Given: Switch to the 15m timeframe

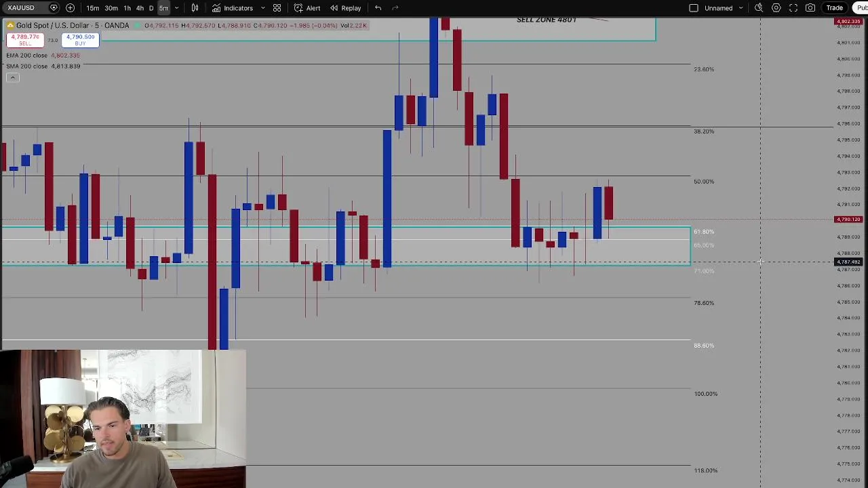Looking at the screenshot, I should 93,8.
